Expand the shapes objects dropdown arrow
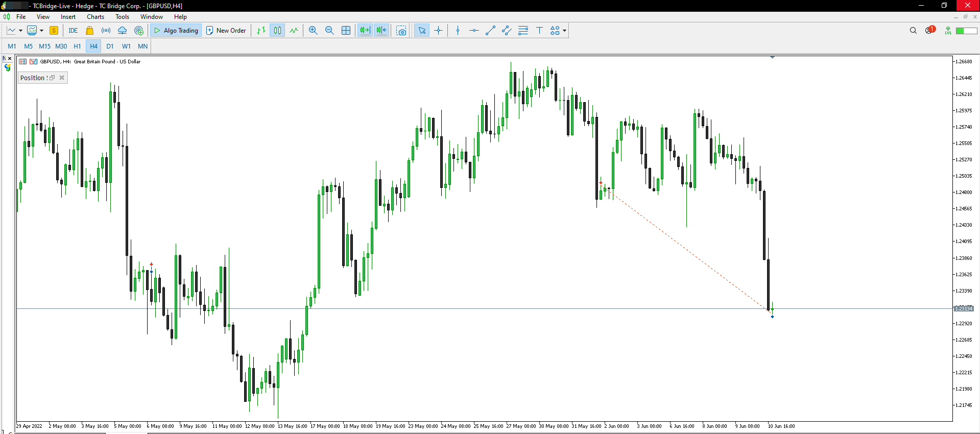 (x=564, y=31)
